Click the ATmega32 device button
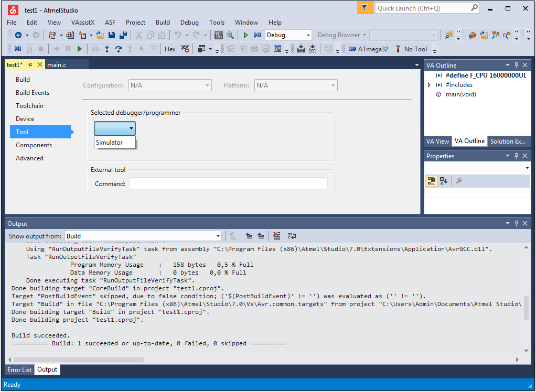This screenshot has width=536, height=392. pos(369,49)
